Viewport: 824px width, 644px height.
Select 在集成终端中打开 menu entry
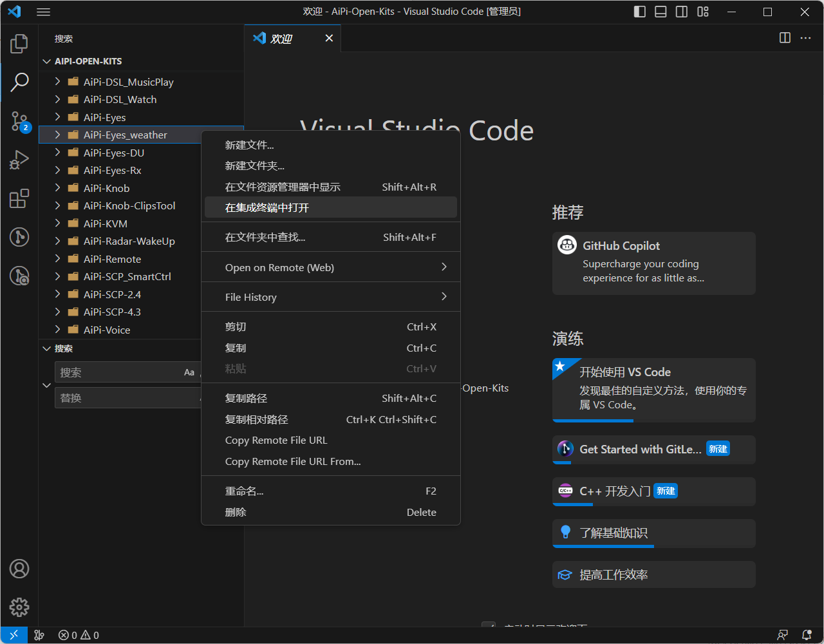click(331, 207)
